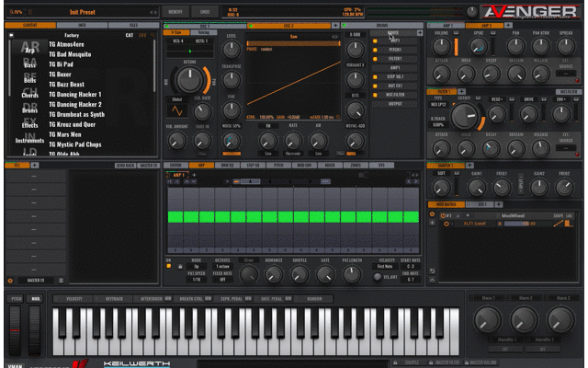
Task: Open the Fixed Note dropdown showing Off
Action: point(222,280)
